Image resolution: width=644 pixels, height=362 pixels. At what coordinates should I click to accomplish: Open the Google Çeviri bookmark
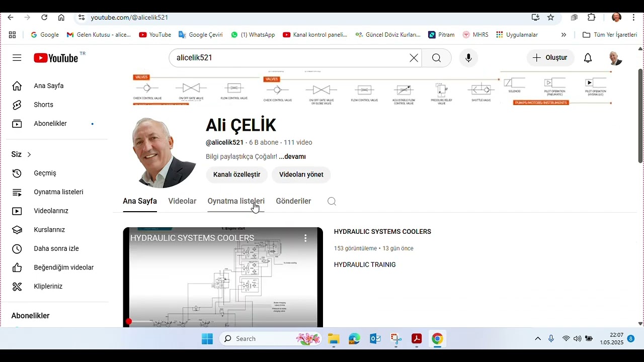[x=201, y=35]
